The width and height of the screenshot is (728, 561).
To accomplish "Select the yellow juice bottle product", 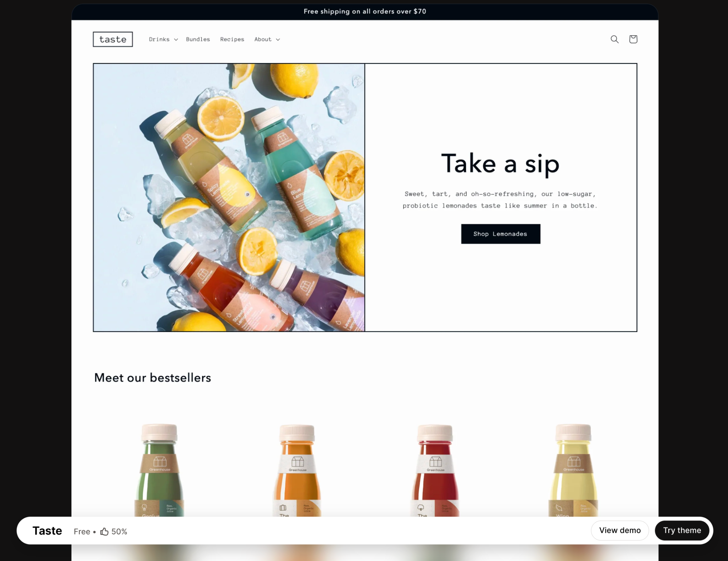I will 573,470.
